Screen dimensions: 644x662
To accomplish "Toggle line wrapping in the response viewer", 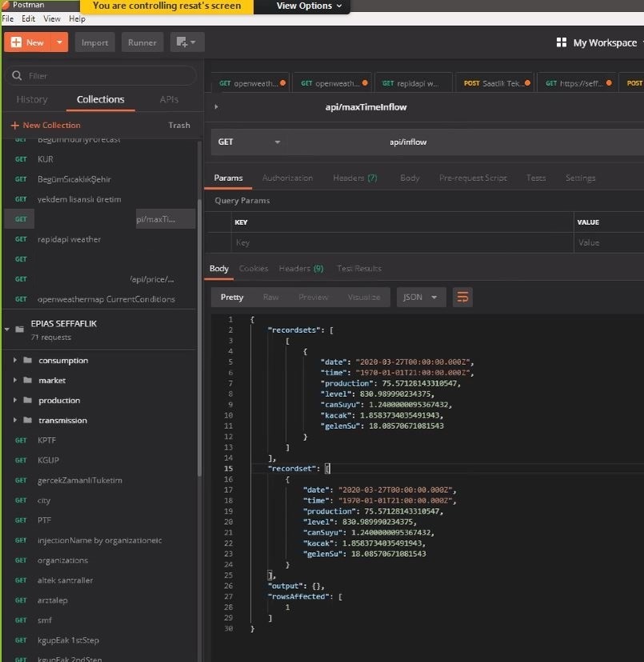I will click(x=462, y=297).
